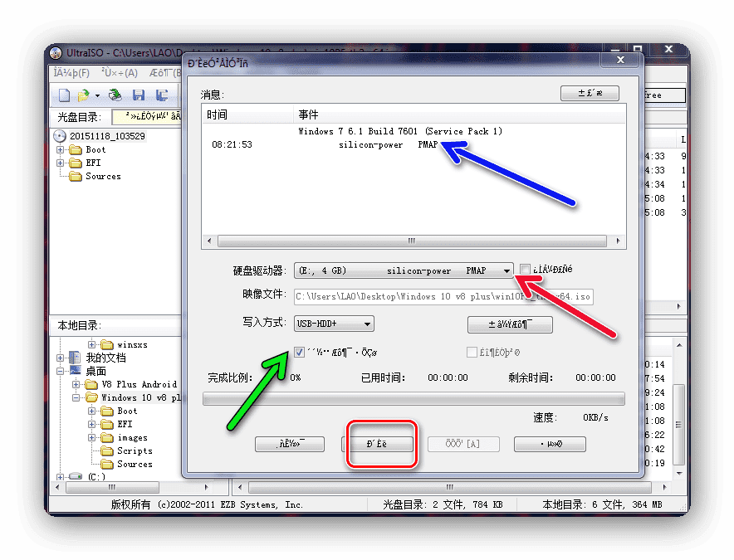The height and width of the screenshot is (560, 734).
Task: Open the 硬盘驱动器 drive dropdown
Action: pos(404,270)
